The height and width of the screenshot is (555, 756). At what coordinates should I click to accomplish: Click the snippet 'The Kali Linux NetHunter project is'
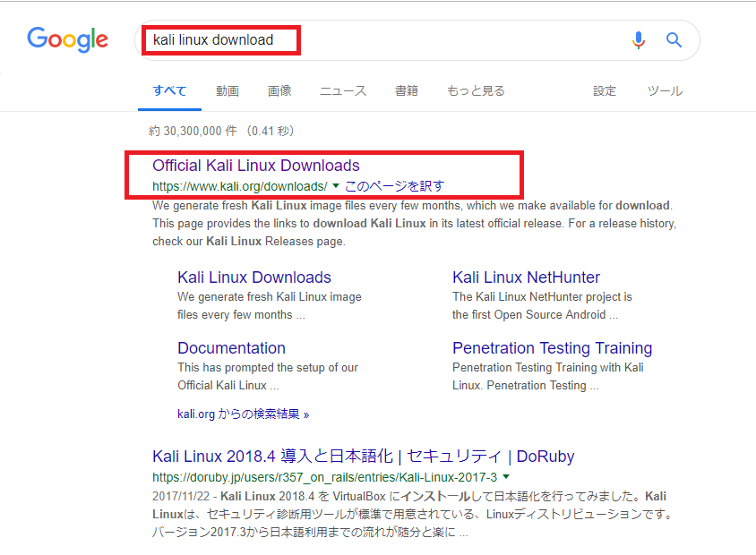click(542, 297)
